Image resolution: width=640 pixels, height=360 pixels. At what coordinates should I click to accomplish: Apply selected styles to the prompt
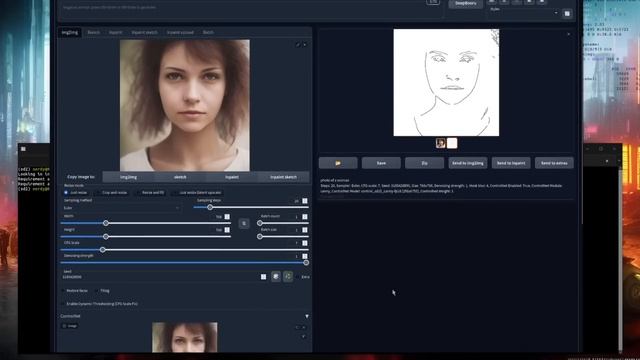tap(567, 14)
